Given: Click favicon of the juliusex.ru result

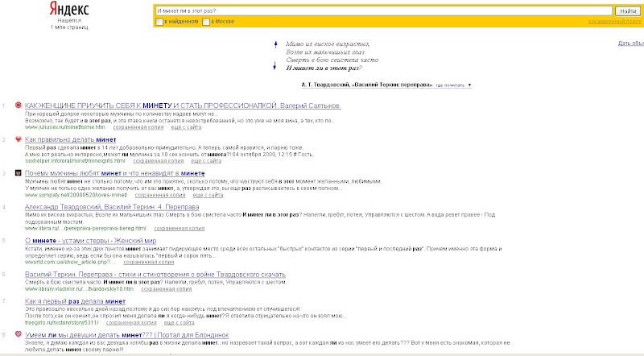Looking at the screenshot, I should [18, 106].
